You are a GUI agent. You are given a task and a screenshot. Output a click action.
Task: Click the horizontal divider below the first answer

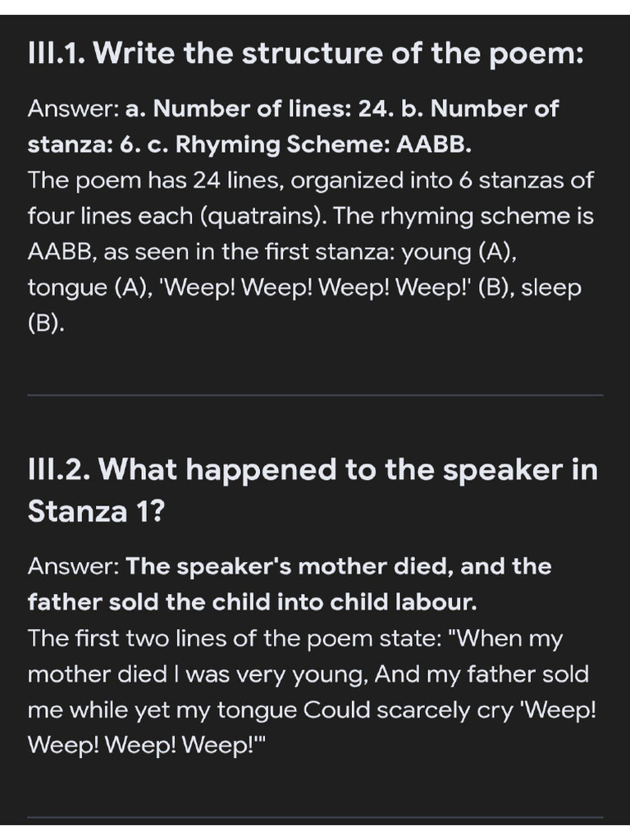pyautogui.click(x=315, y=395)
